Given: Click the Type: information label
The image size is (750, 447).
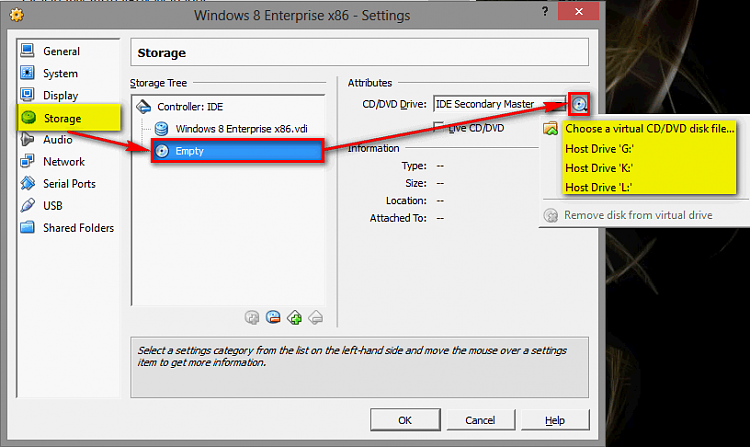Looking at the screenshot, I should click(x=414, y=166).
